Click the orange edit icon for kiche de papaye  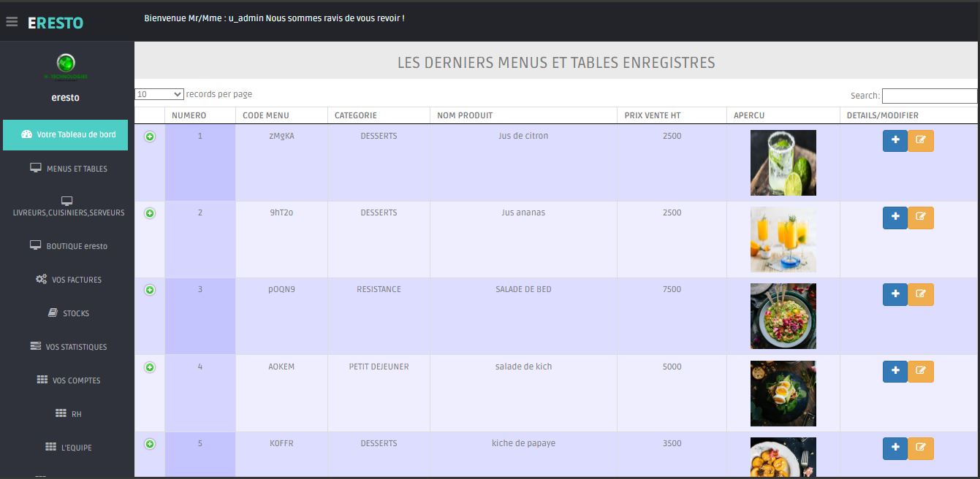[x=921, y=448]
